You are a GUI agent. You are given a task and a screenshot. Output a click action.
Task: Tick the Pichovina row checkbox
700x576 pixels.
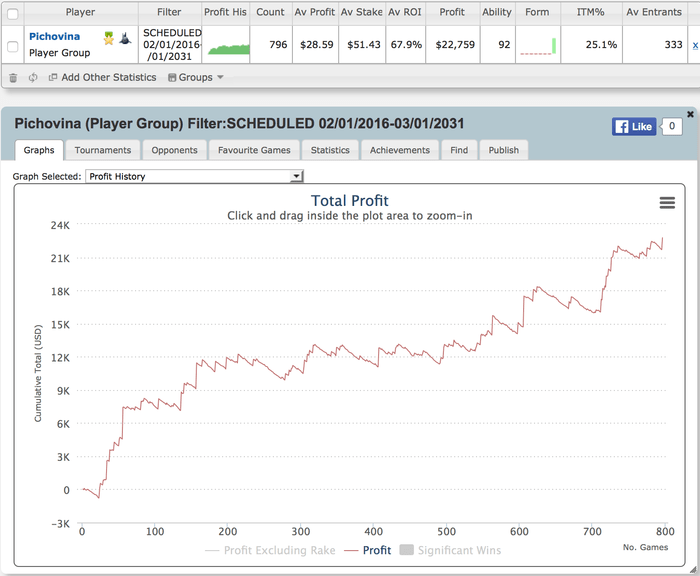pos(13,46)
